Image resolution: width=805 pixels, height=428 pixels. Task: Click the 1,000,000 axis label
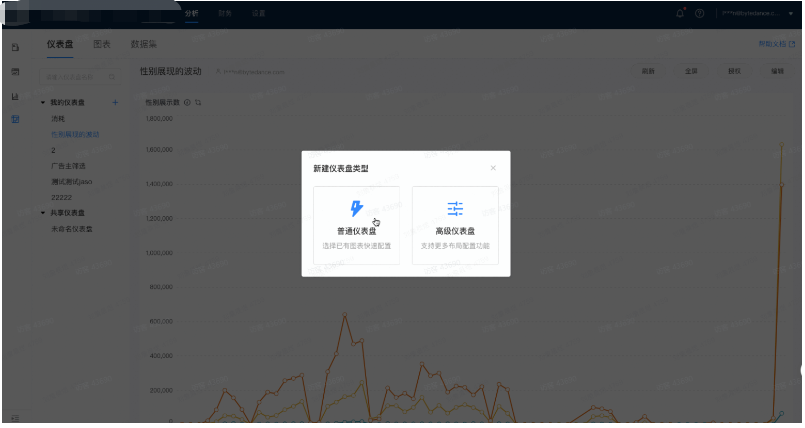click(159, 253)
